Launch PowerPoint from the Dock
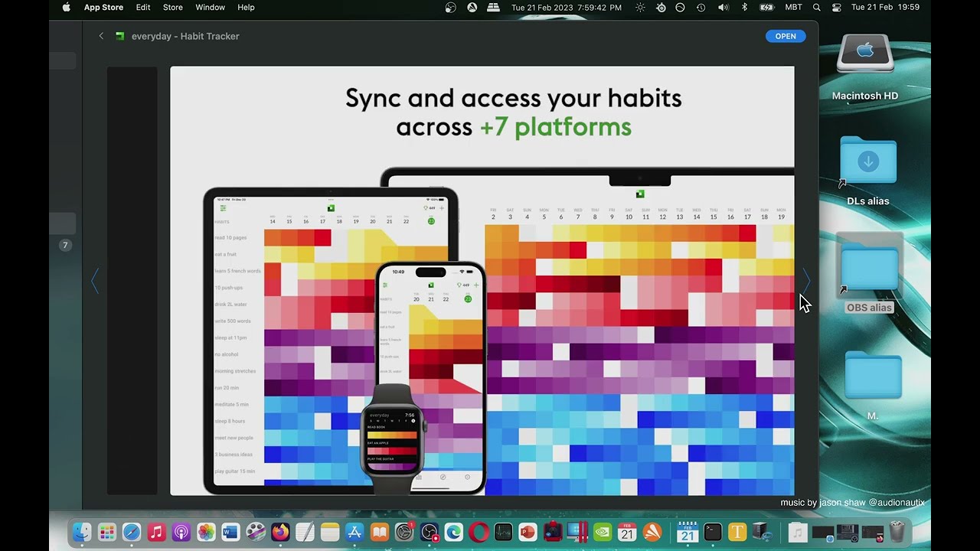980x551 pixels. click(528, 532)
